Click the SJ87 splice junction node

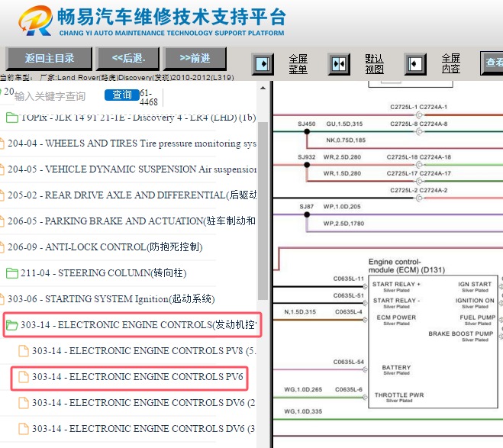point(307,214)
